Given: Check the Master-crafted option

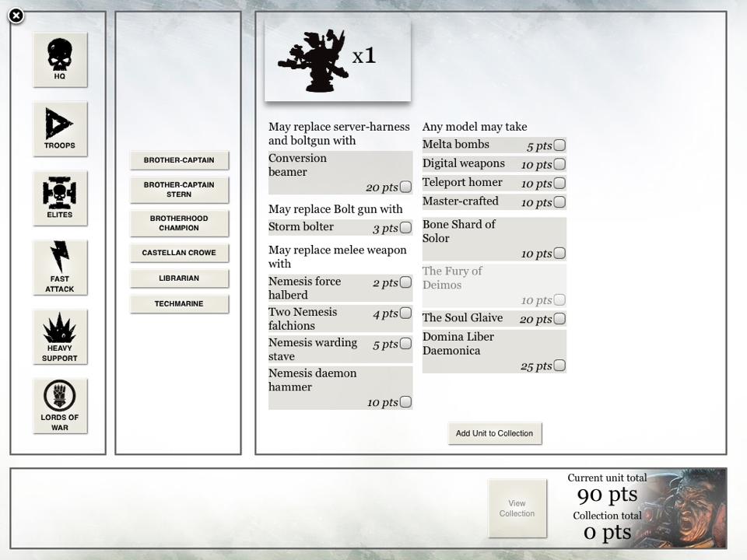Looking at the screenshot, I should click(x=559, y=202).
